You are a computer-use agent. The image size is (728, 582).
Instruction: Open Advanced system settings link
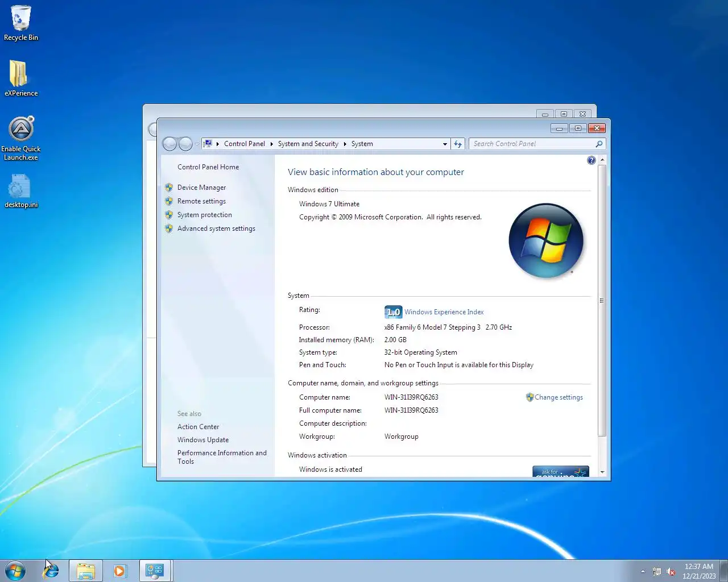(x=216, y=228)
